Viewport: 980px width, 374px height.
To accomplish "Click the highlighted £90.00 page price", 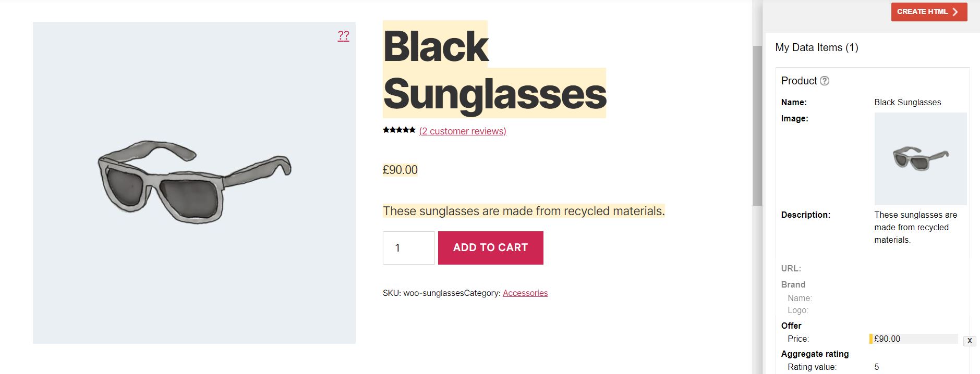I will [400, 170].
